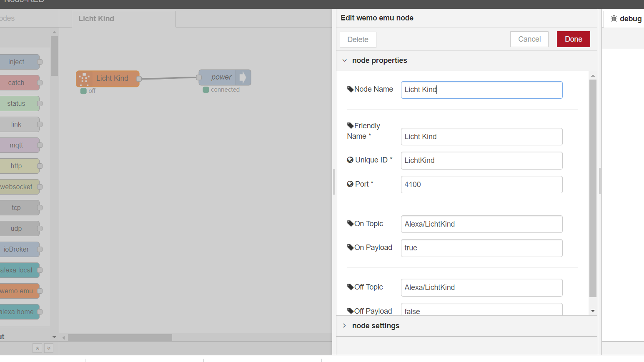Click the properties scrollbar down arrow
This screenshot has width=644, height=362.
pyautogui.click(x=593, y=311)
